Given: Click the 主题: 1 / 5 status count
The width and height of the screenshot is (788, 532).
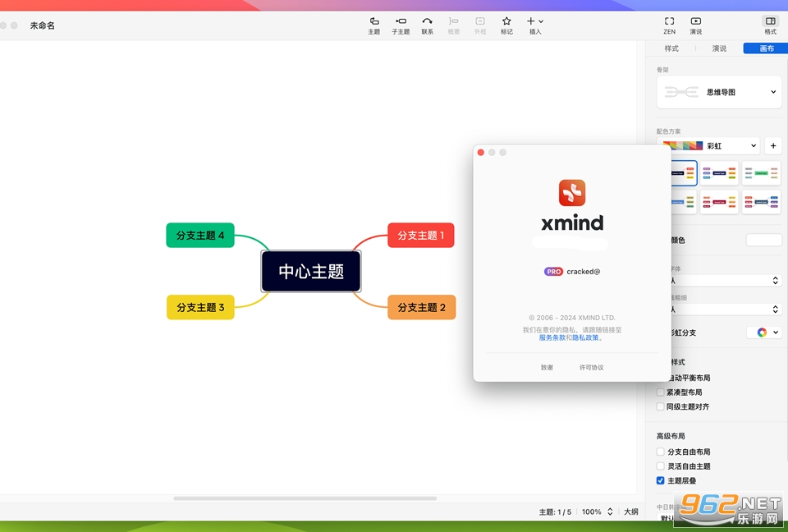Looking at the screenshot, I should point(555,512).
